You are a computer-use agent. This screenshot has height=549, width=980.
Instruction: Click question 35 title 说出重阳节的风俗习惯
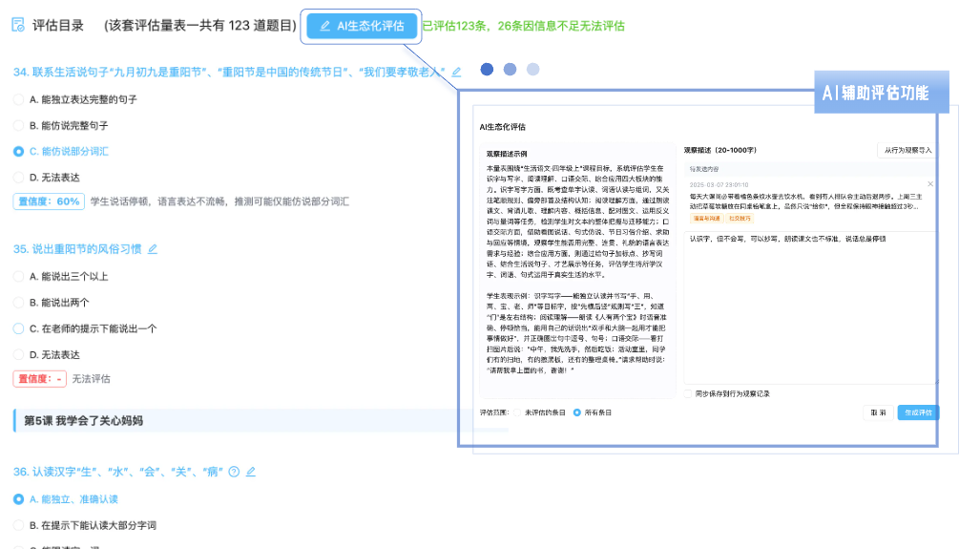(87, 249)
